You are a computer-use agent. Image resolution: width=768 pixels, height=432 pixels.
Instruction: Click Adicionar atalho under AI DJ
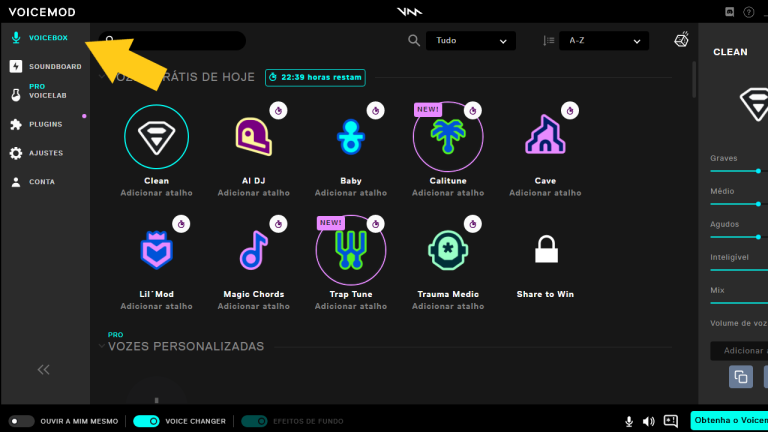point(253,193)
